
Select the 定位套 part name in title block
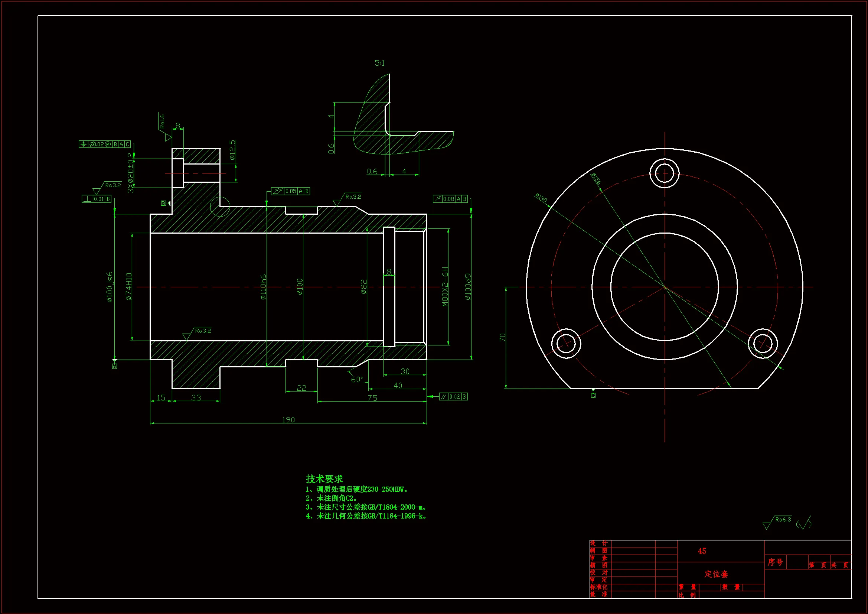pos(716,574)
